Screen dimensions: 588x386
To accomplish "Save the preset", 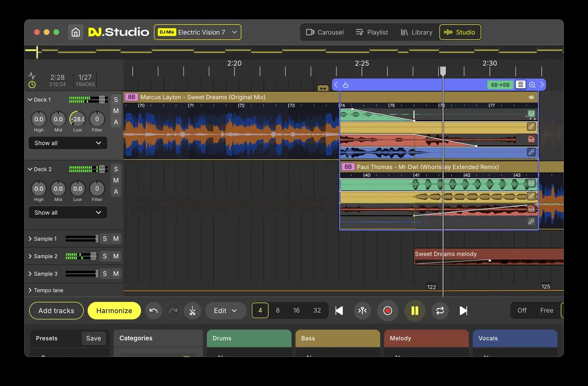I will click(94, 338).
